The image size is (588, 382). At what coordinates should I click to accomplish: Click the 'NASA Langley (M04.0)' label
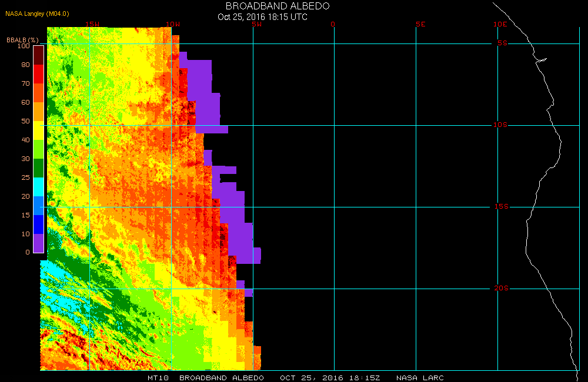[37, 14]
